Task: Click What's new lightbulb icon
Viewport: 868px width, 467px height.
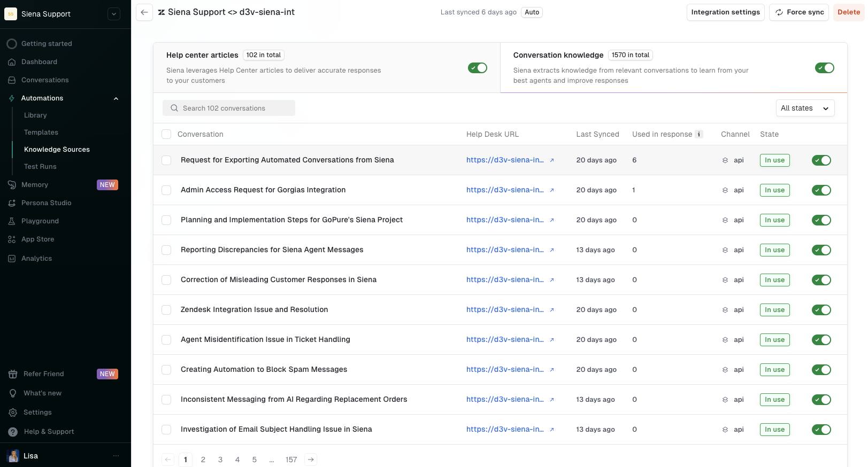Action: 13,393
